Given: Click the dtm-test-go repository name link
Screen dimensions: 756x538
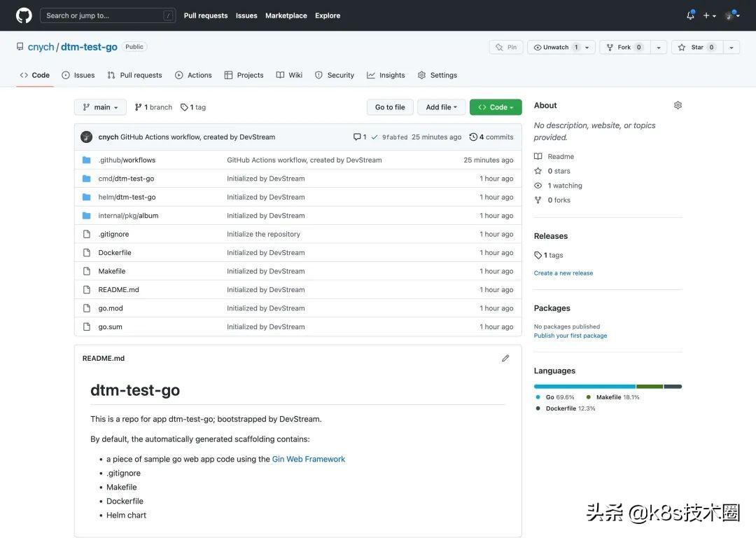Looking at the screenshot, I should tap(89, 47).
